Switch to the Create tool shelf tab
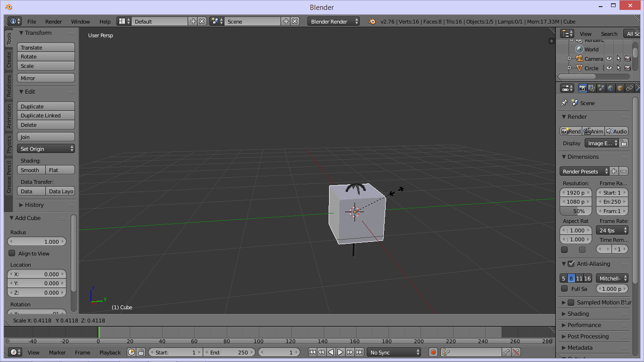 point(8,59)
